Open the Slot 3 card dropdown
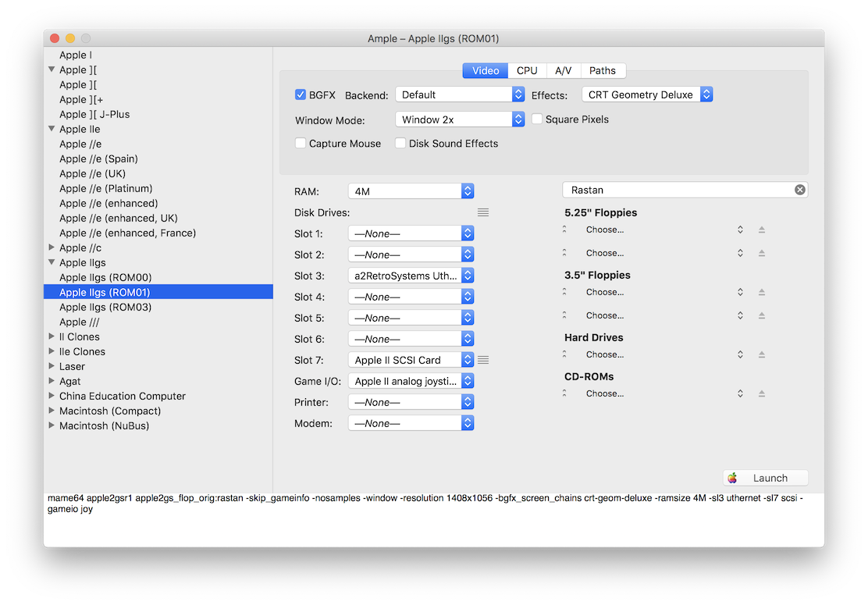868x605 pixels. [x=411, y=275]
